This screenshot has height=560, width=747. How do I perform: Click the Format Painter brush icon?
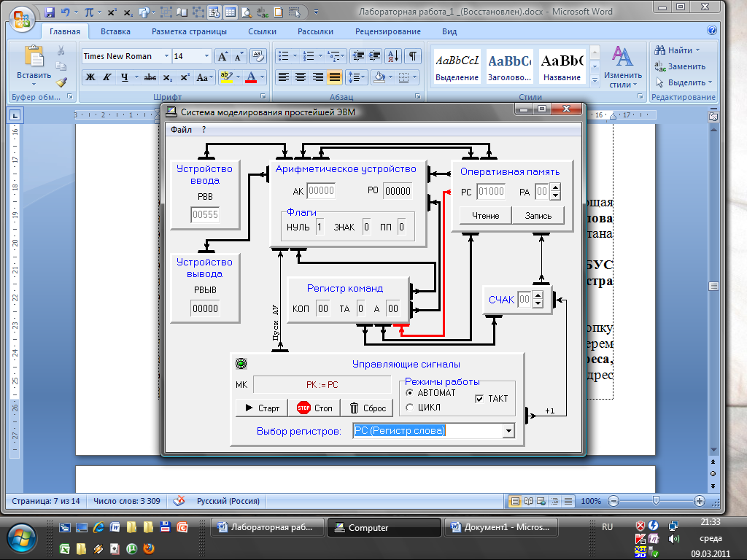tap(61, 82)
